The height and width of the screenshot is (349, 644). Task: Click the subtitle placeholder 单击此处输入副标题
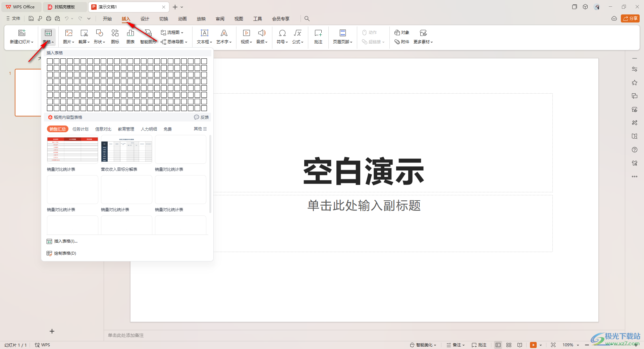(364, 205)
